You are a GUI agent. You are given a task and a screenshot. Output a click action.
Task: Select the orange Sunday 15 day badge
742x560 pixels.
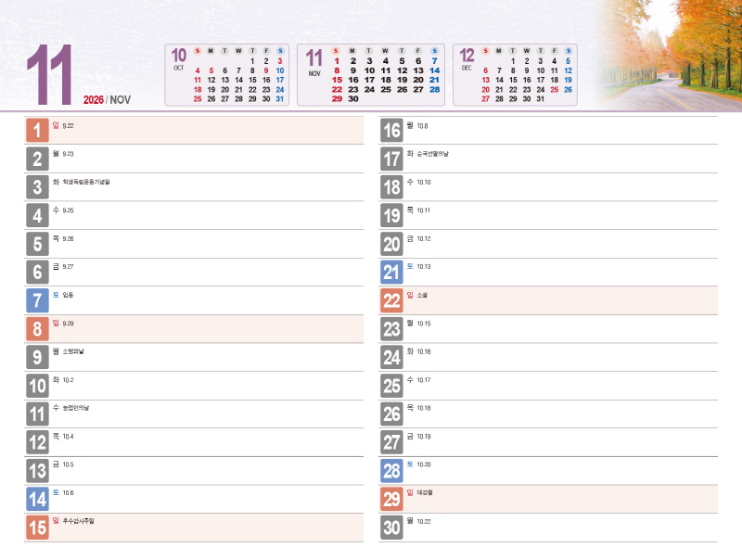37,528
